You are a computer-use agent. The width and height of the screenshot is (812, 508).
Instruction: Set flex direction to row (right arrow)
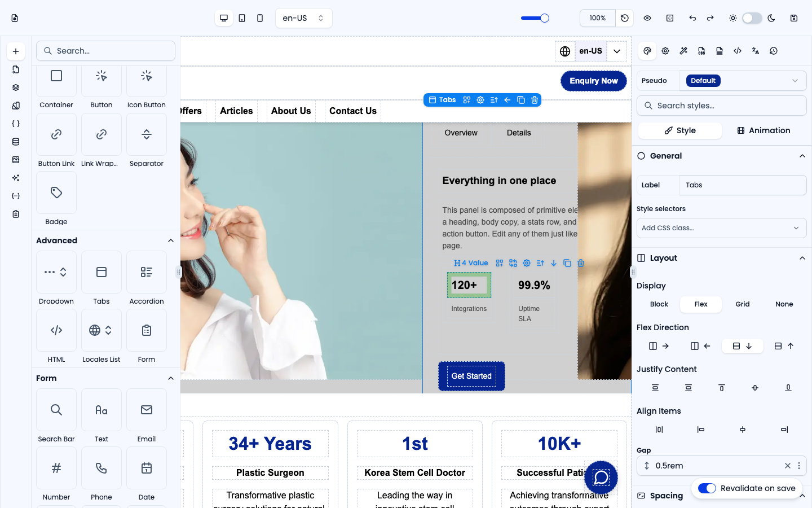(x=659, y=346)
